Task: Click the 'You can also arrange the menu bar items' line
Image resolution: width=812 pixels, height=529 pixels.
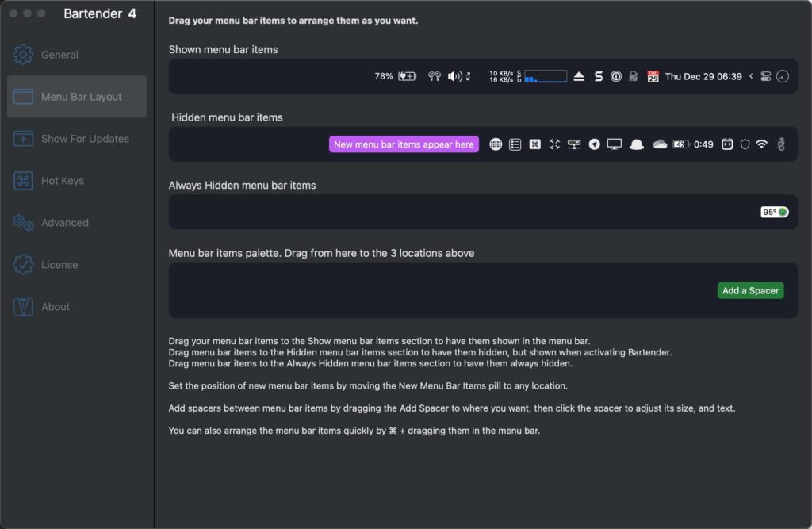Action: click(x=354, y=431)
